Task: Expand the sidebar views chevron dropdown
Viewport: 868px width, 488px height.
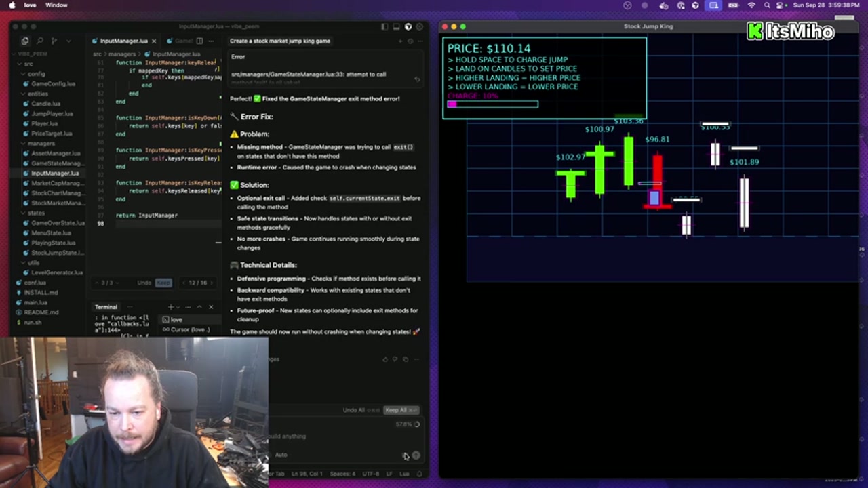Action: pos(68,41)
